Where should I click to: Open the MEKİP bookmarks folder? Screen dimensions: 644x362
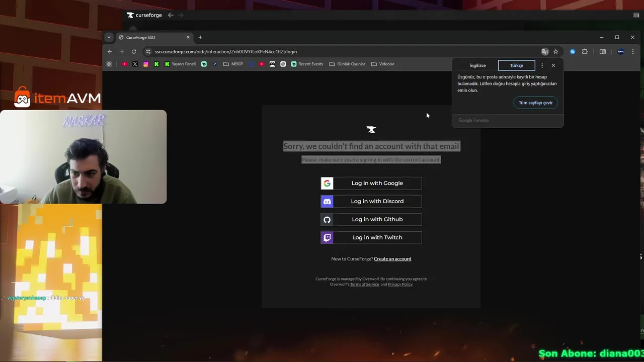tap(233, 64)
